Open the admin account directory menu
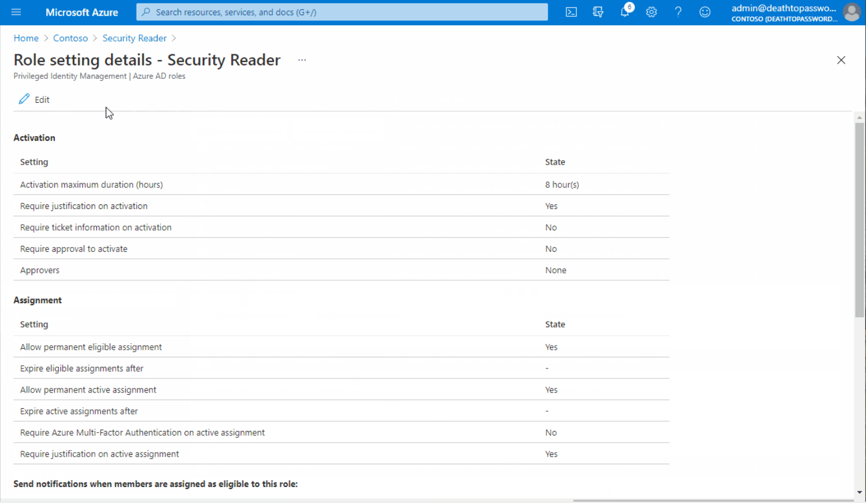This screenshot has height=504, width=866. point(784,12)
